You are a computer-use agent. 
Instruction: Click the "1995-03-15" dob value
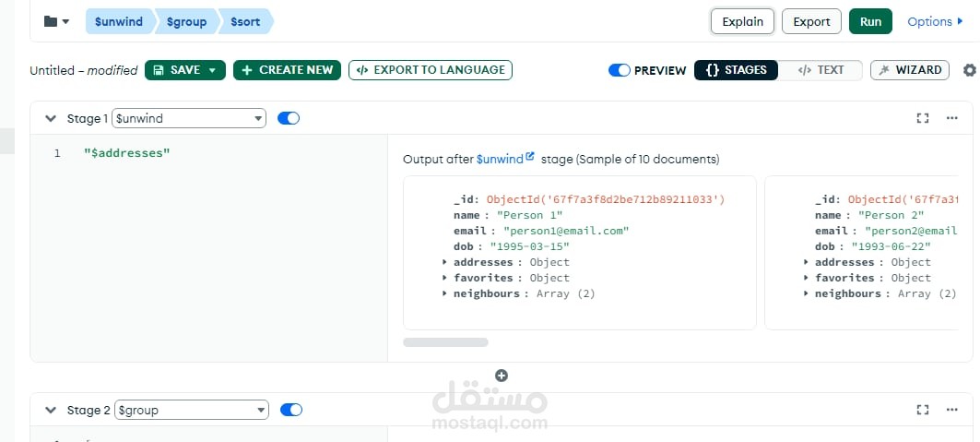tap(530, 247)
